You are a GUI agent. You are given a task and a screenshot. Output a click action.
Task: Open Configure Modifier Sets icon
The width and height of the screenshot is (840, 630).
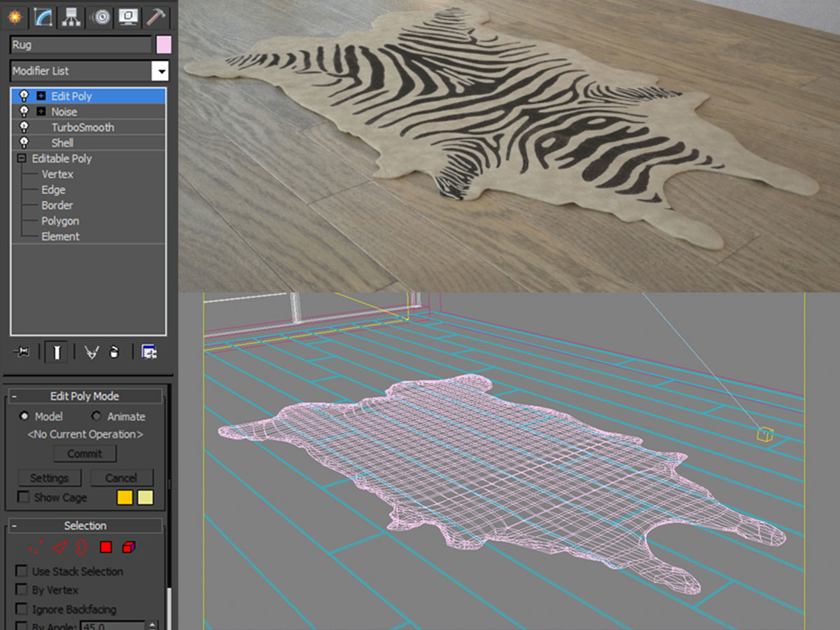[148, 353]
